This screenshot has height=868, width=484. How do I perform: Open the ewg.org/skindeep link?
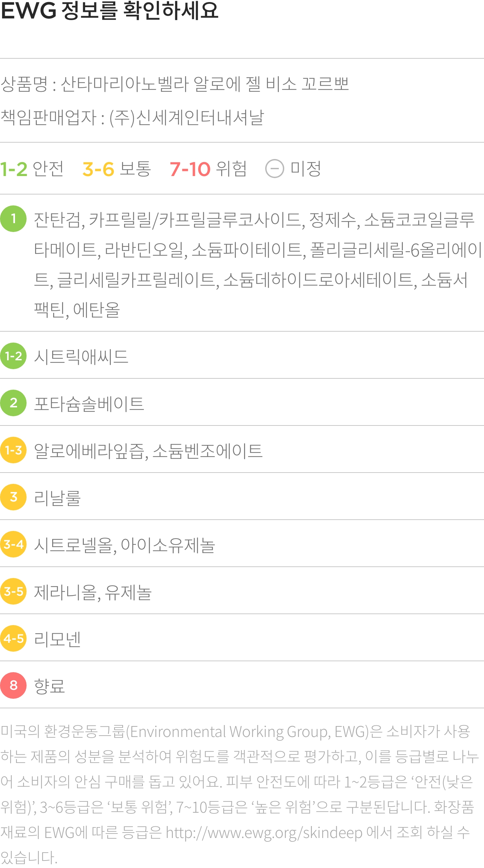pos(264,833)
